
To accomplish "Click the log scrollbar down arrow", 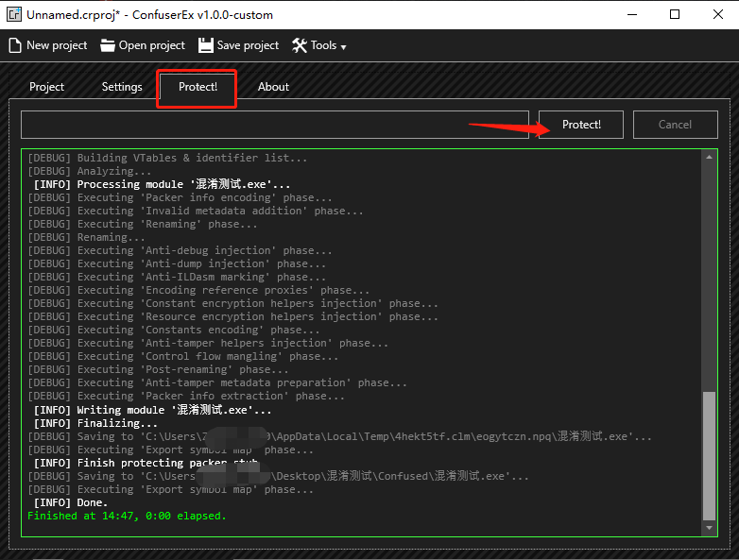I will click(709, 528).
